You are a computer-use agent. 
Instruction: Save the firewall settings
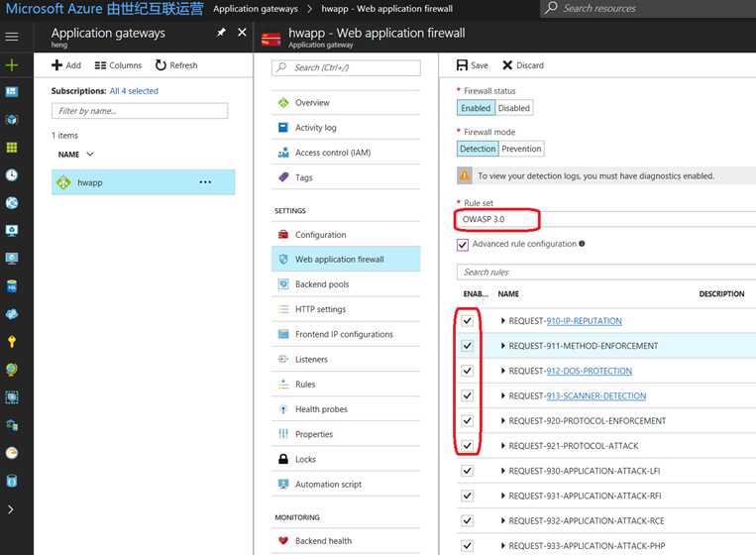click(x=472, y=65)
